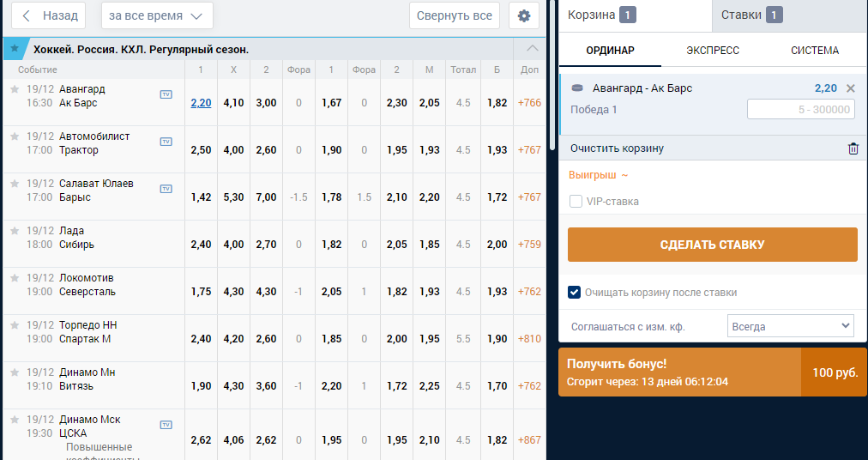This screenshot has height=460, width=868.
Task: Toggle favorite star for the KHL league header
Action: click(15, 49)
